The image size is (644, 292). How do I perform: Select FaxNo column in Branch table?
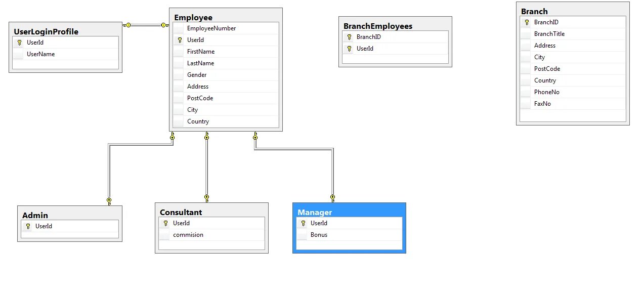pyautogui.click(x=573, y=104)
